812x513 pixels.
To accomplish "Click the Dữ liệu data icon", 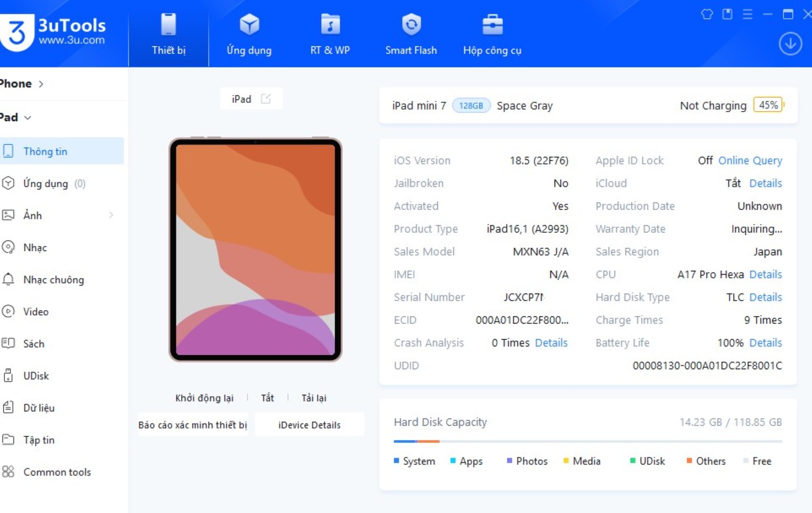I will [x=8, y=407].
